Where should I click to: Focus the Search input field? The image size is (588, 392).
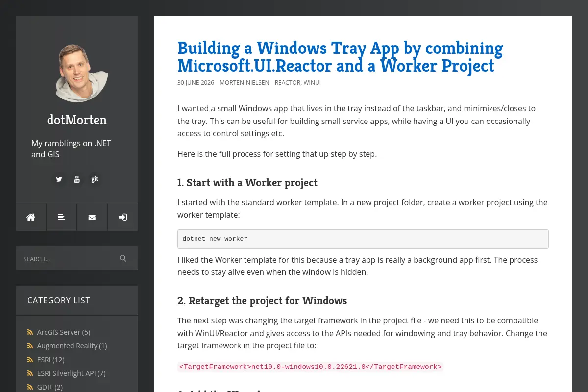pos(69,258)
